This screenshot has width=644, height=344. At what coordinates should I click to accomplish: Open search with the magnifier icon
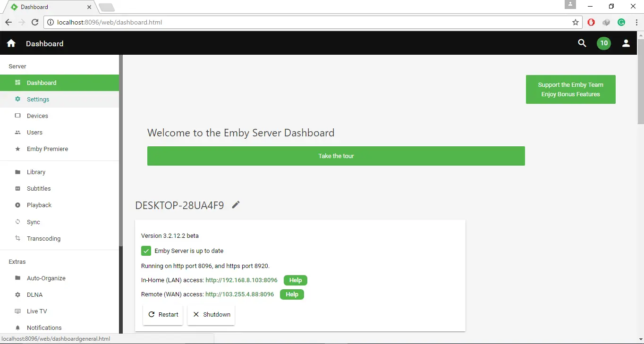(582, 43)
